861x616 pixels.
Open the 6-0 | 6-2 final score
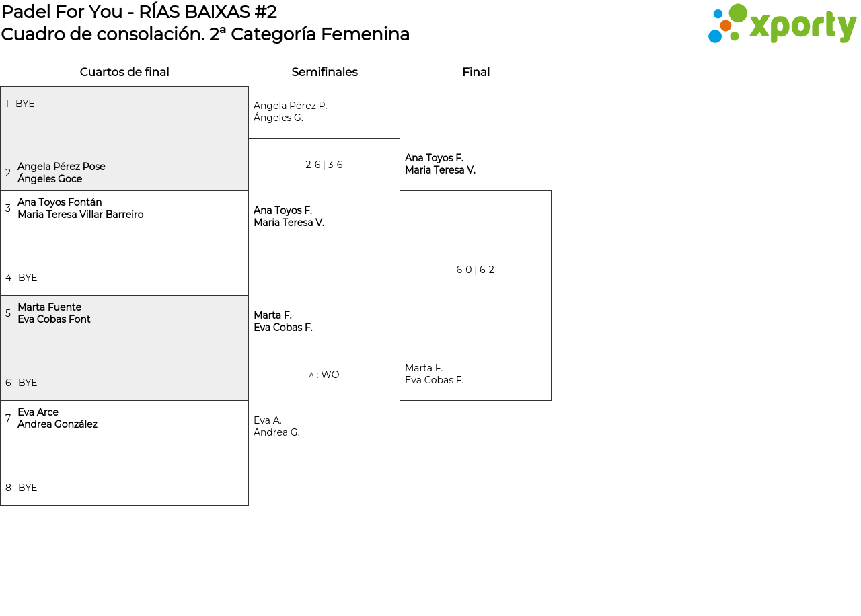[475, 270]
